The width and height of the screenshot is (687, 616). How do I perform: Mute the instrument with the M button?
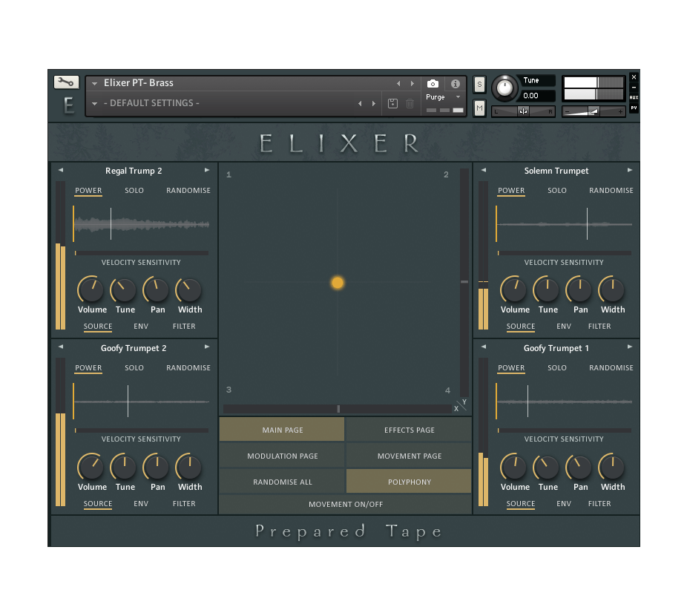(x=479, y=108)
